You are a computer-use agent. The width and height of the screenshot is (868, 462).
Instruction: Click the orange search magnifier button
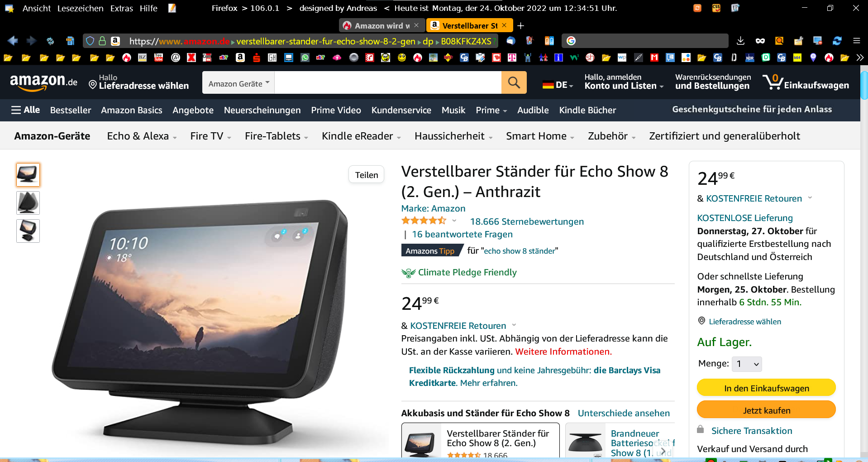click(514, 82)
